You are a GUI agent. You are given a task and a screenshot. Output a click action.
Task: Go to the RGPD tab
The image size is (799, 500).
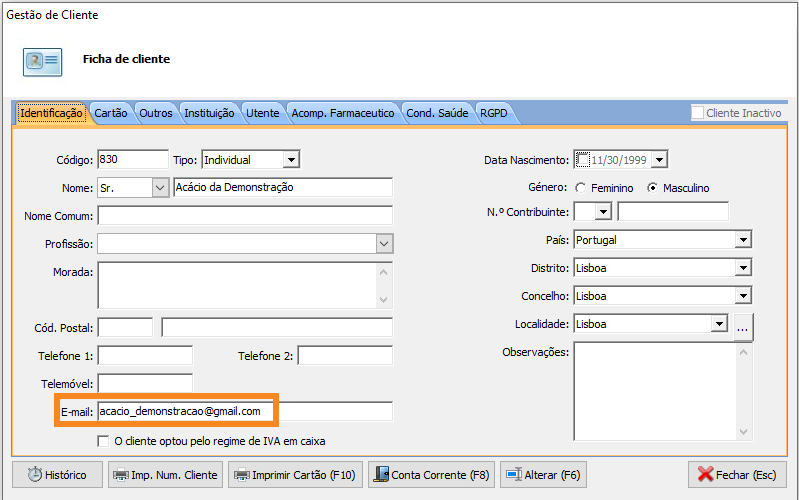point(494,113)
